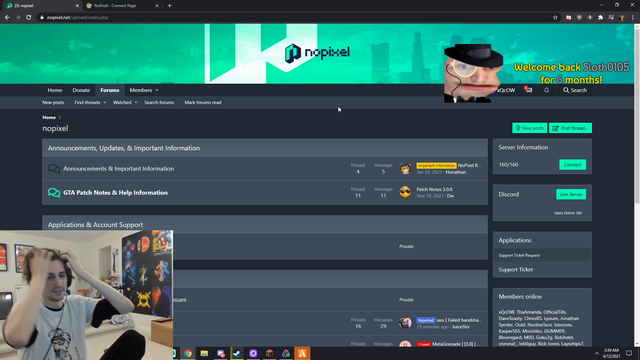
Task: Show hidden system tray icons
Action: click(597, 353)
